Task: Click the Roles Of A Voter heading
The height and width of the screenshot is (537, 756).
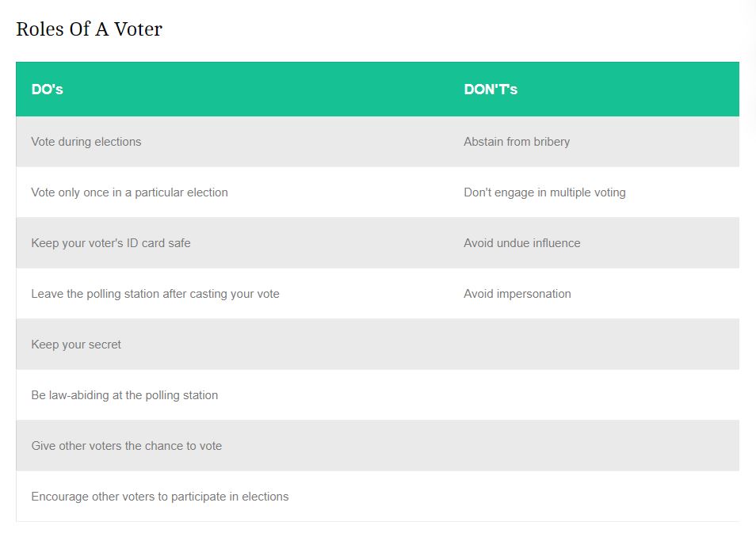Action: click(x=89, y=29)
